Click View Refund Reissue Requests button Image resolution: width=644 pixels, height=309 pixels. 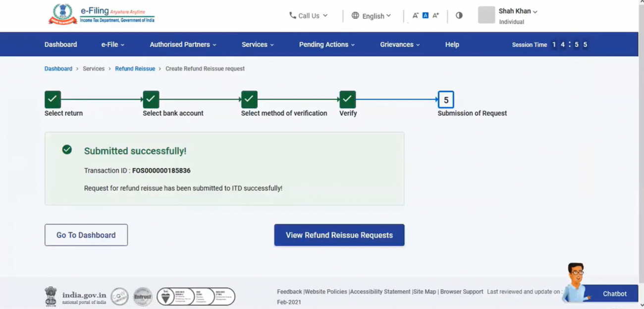[x=339, y=235]
